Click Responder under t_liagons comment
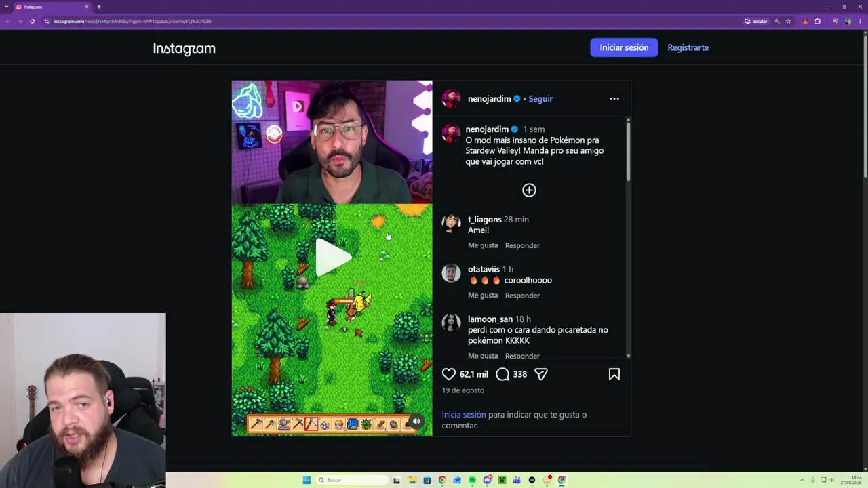Screen dimensions: 868x488 pyautogui.click(x=522, y=245)
